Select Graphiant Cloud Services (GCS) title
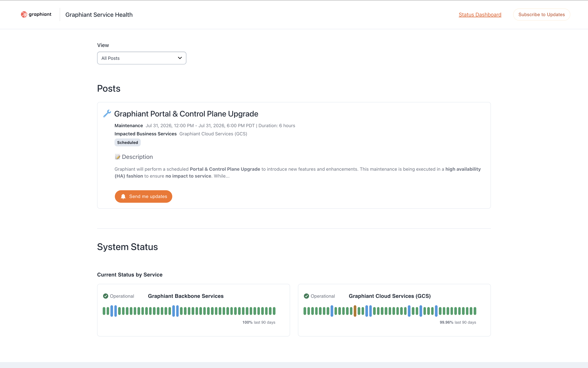This screenshot has height=368, width=588. pyautogui.click(x=390, y=296)
